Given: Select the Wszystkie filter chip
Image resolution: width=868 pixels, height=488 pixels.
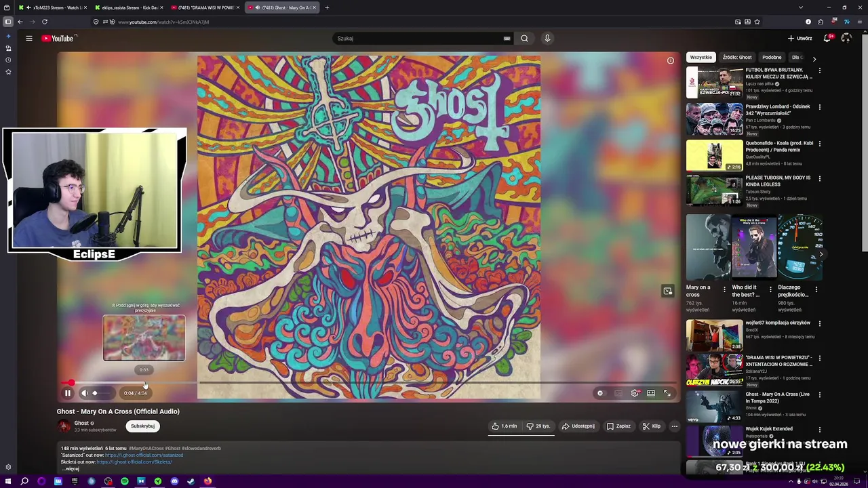Looking at the screenshot, I should [x=701, y=58].
